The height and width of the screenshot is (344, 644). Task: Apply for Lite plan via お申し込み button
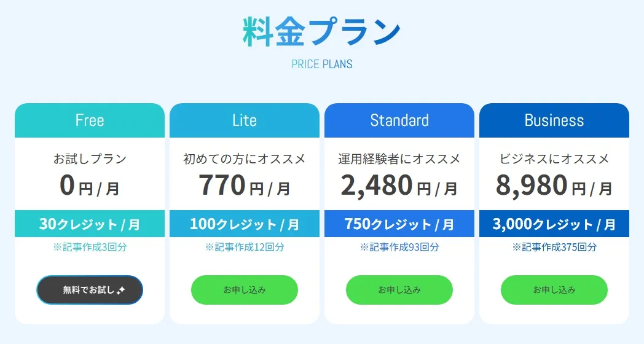(x=245, y=290)
